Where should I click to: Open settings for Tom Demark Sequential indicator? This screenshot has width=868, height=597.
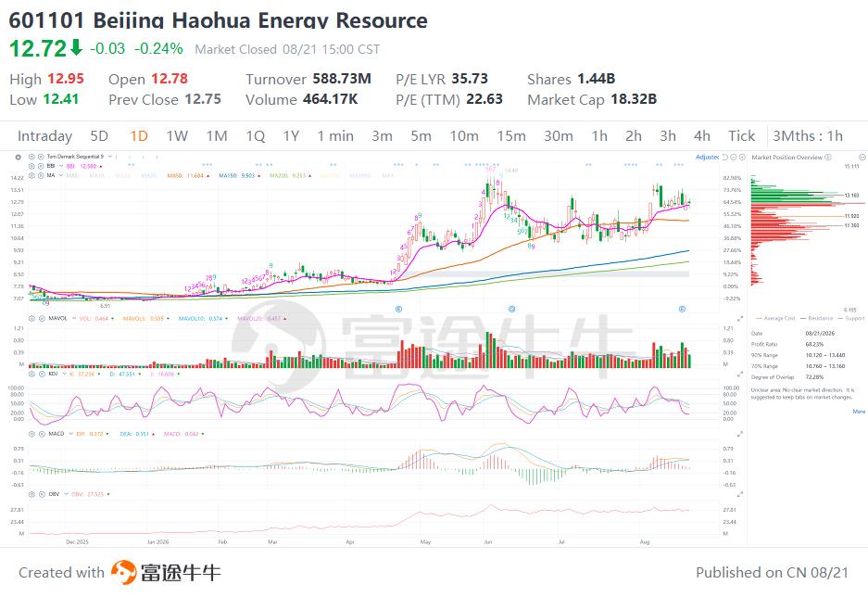point(31,157)
